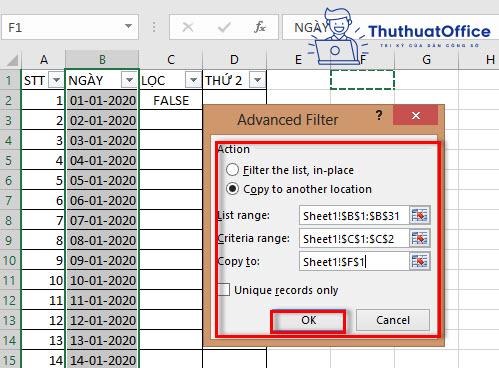Click the Criteria range input field
Screen dimensions: 499x368
pyautogui.click(x=354, y=238)
